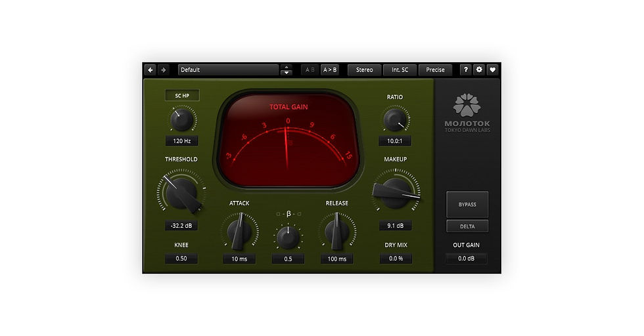
Task: Click the Total Gain VU meter
Action: click(x=288, y=140)
